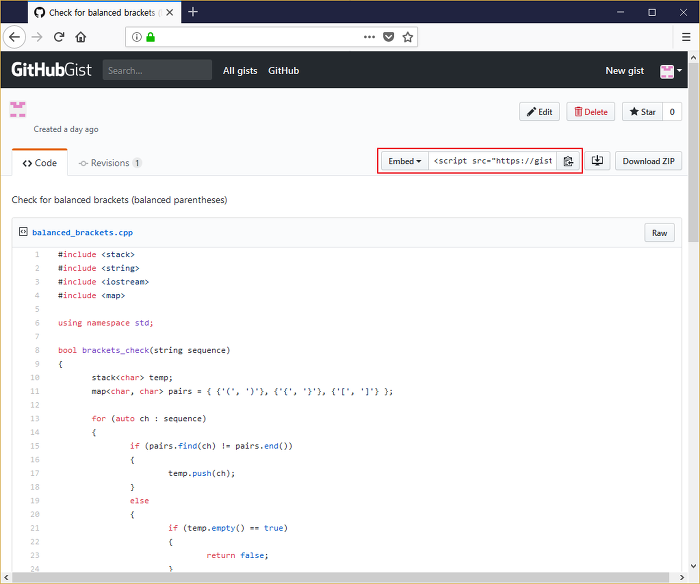Click the gist author's pink avatar
This screenshot has height=584, width=700.
pos(18,109)
